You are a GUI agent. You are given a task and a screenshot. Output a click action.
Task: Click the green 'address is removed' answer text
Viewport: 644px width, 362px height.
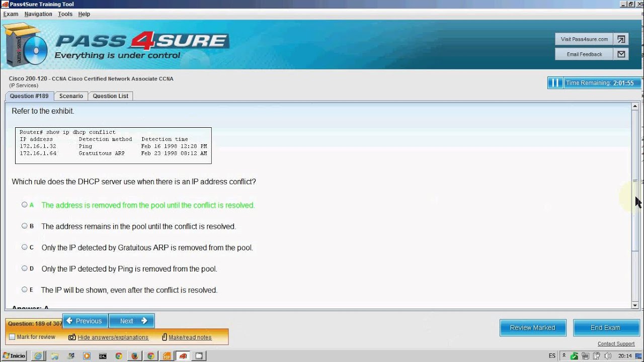tap(148, 205)
